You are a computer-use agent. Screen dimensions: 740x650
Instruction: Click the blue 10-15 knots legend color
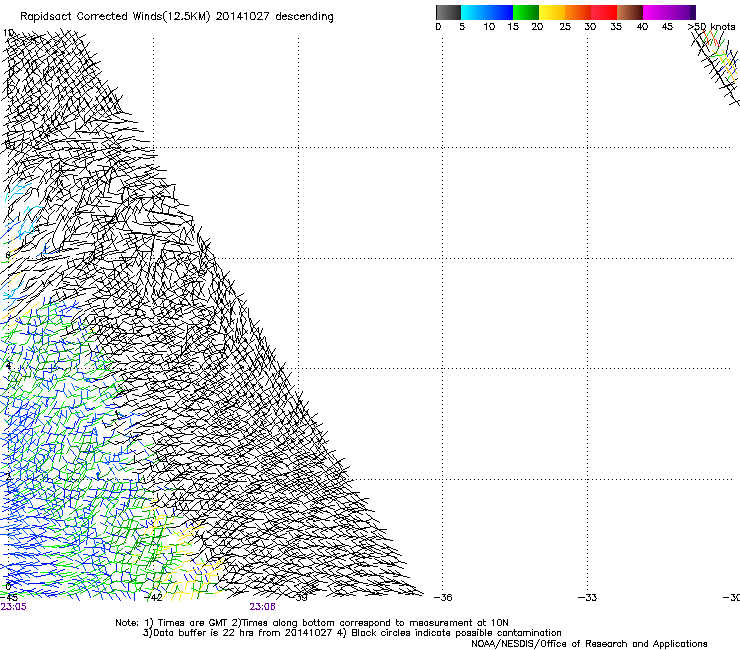[x=500, y=12]
